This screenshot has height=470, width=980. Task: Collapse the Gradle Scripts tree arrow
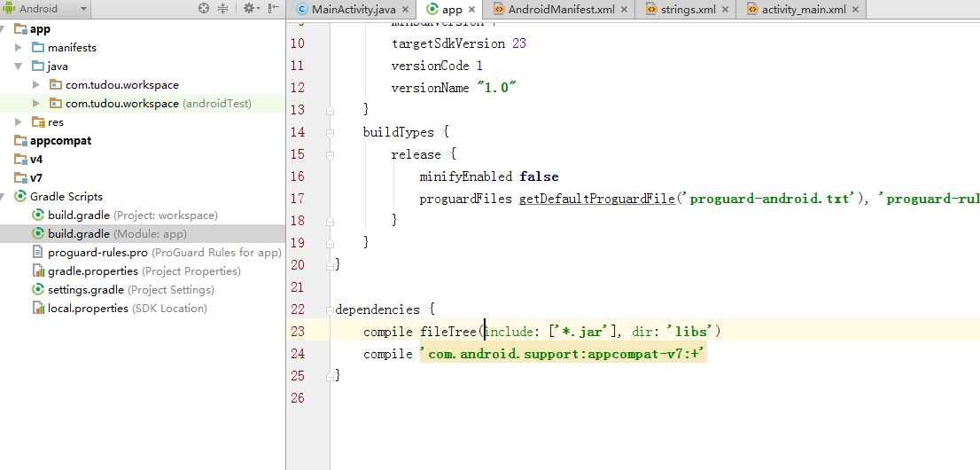click(x=4, y=197)
